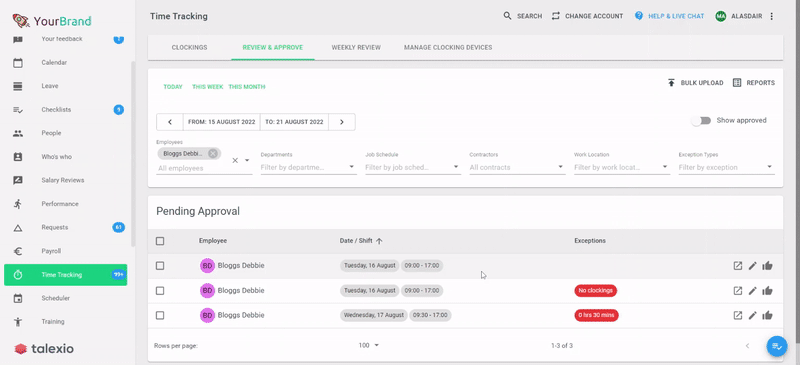Select the Time Tracking stopwatch icon
Screen dimensions: 800x365
(18, 275)
